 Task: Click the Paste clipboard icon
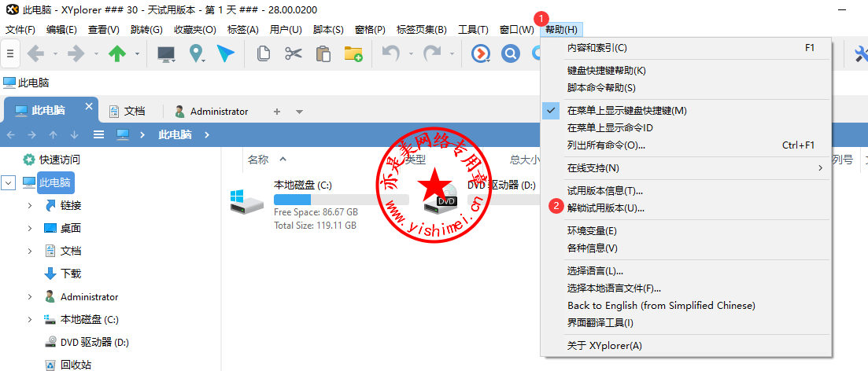(323, 53)
